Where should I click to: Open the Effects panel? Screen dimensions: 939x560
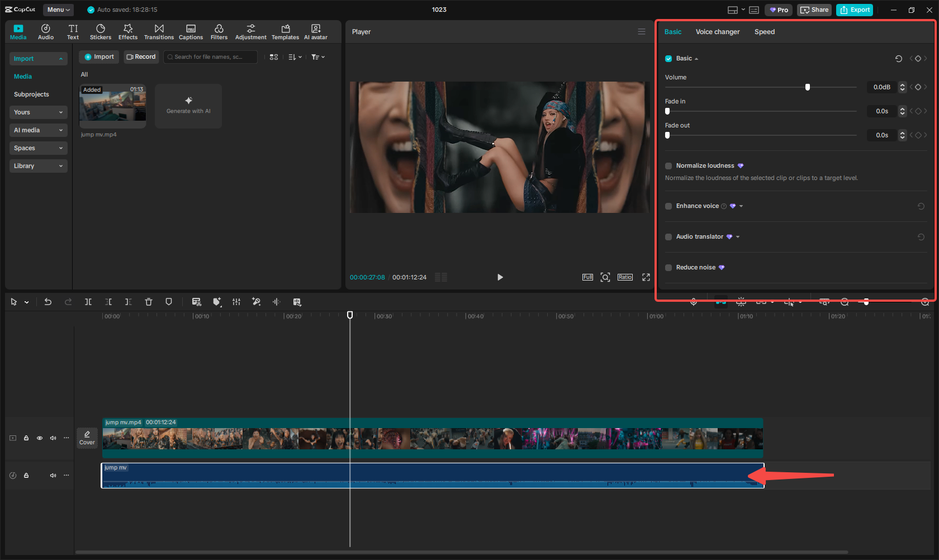click(x=128, y=31)
